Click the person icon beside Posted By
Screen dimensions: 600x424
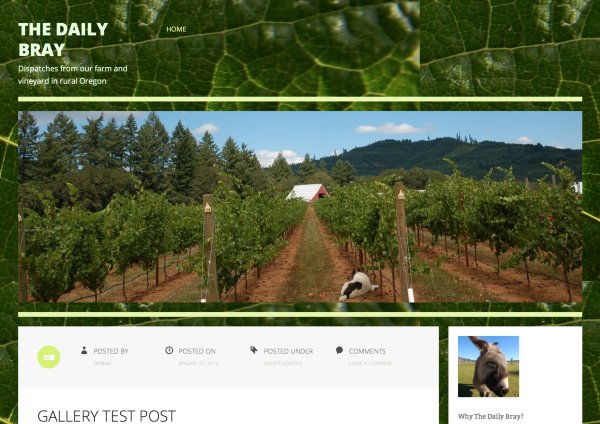84,350
